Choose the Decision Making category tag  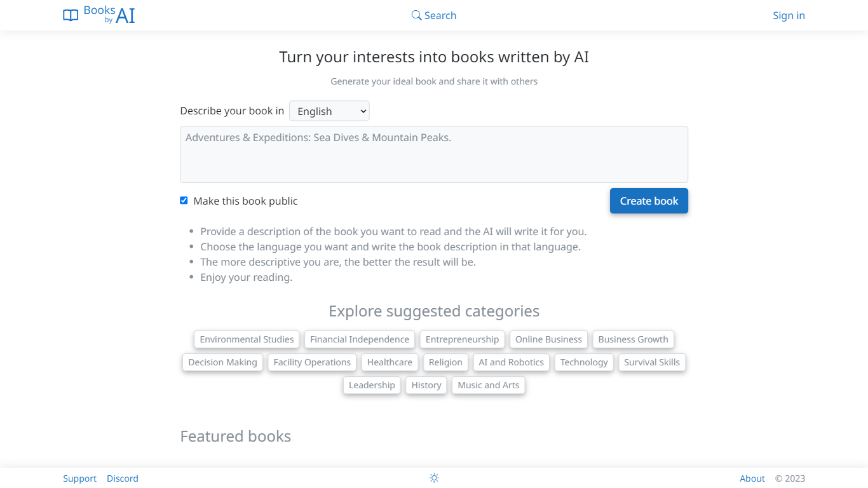click(x=222, y=362)
